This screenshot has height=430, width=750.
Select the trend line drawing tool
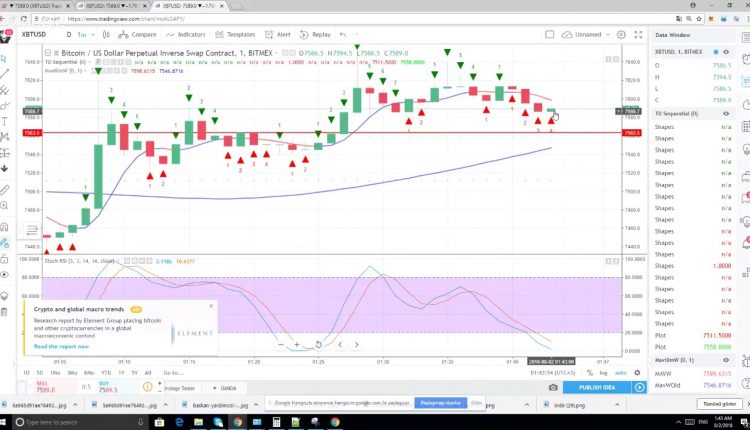click(x=4, y=74)
